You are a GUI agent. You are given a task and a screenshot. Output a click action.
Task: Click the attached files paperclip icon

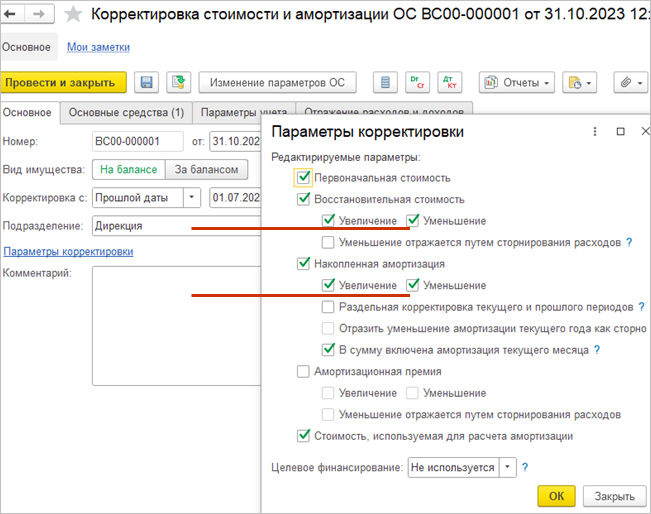tap(626, 82)
